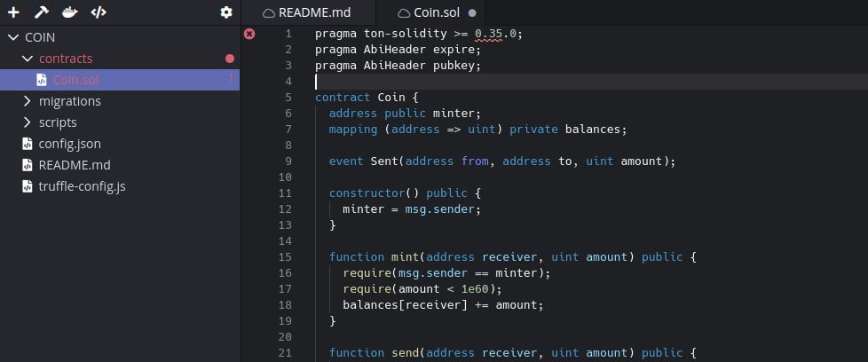Click the cloud icon on Coin.sol tab

click(404, 12)
